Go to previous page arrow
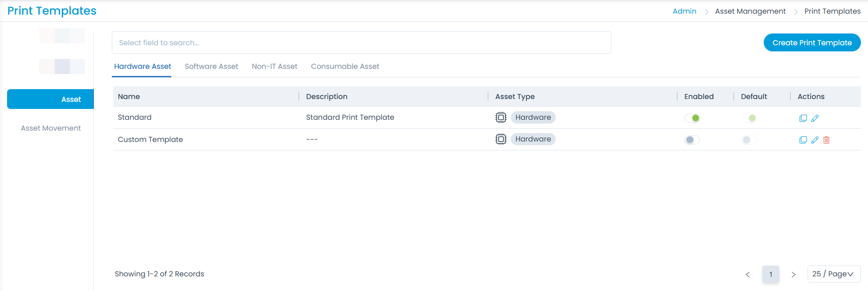 pos(748,274)
